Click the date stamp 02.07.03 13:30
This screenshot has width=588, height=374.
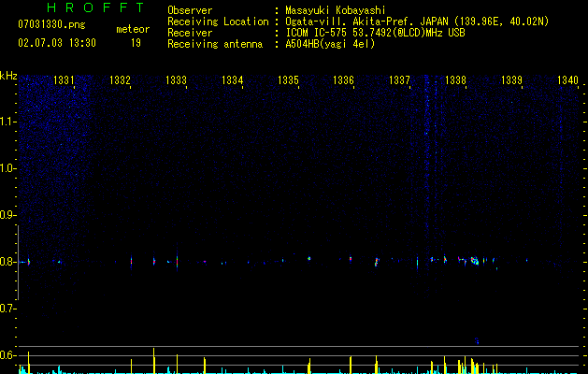[57, 43]
